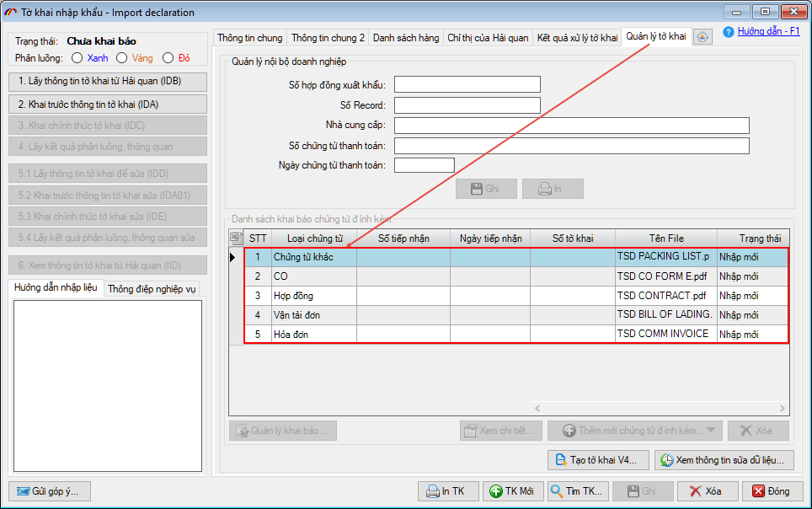Image resolution: width=812 pixels, height=509 pixels.
Task: Expand the tab overflow arrow button
Action: (x=703, y=37)
